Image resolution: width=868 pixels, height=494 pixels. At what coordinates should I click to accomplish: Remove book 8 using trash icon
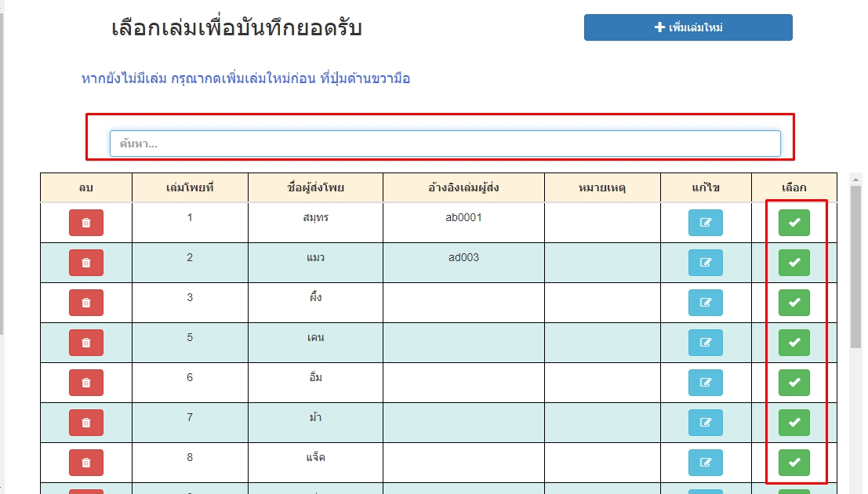86,463
